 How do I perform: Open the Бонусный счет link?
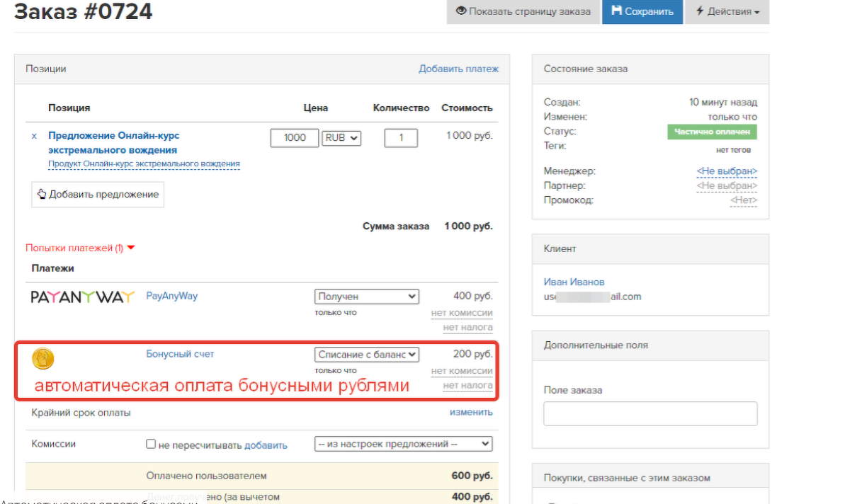180,354
